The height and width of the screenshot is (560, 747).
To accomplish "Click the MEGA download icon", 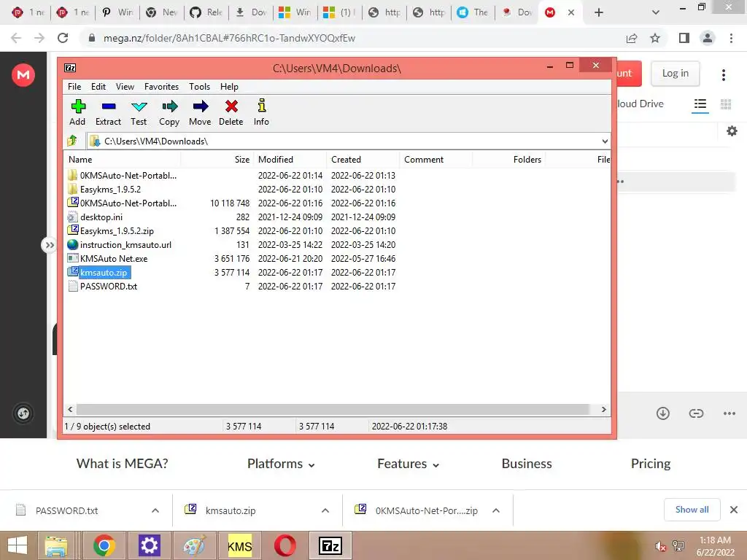I will click(x=662, y=413).
